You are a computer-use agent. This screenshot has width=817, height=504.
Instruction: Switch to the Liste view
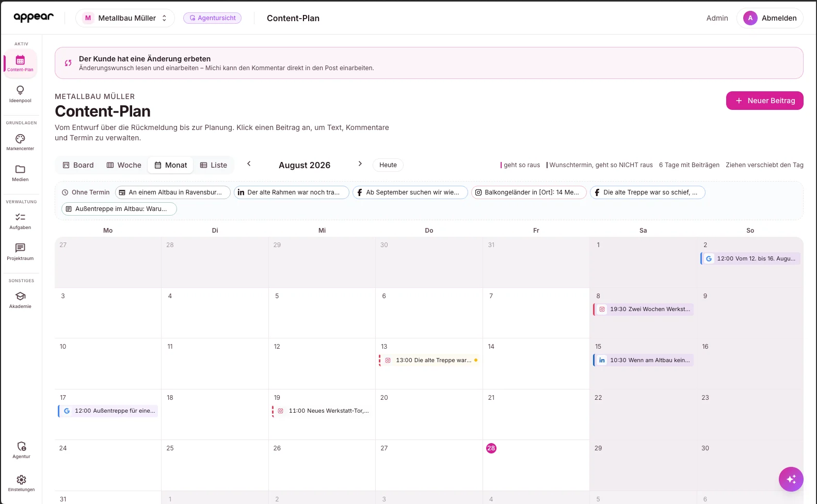(x=214, y=165)
